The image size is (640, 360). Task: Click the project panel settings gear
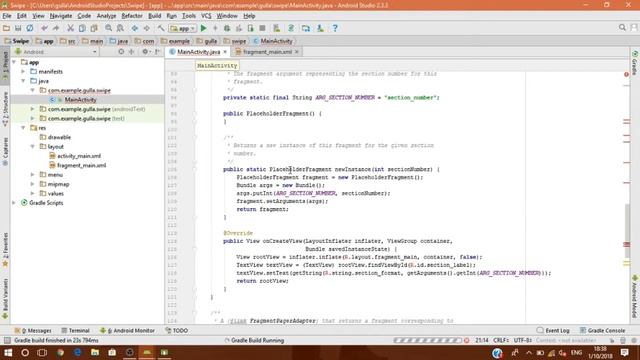click(145, 52)
